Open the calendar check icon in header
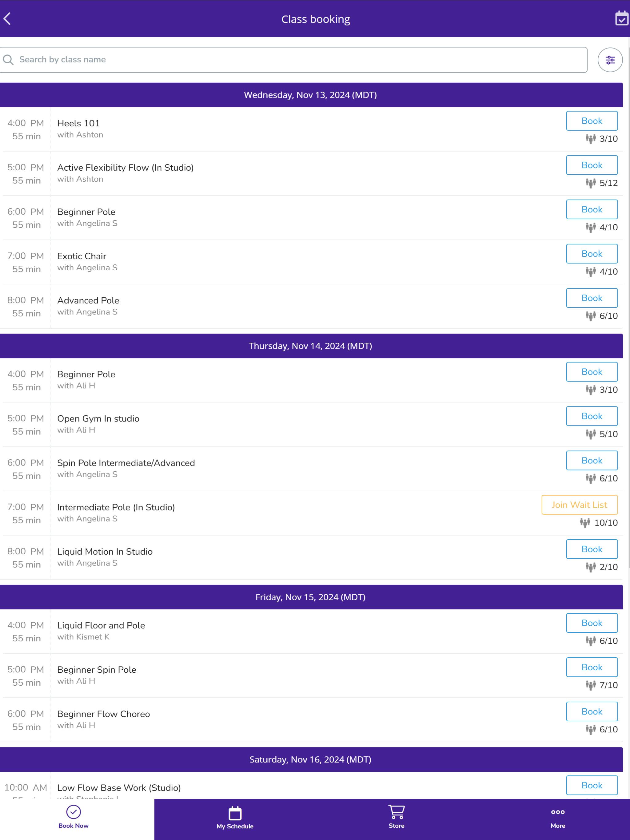Image resolution: width=630 pixels, height=840 pixels. (622, 18)
